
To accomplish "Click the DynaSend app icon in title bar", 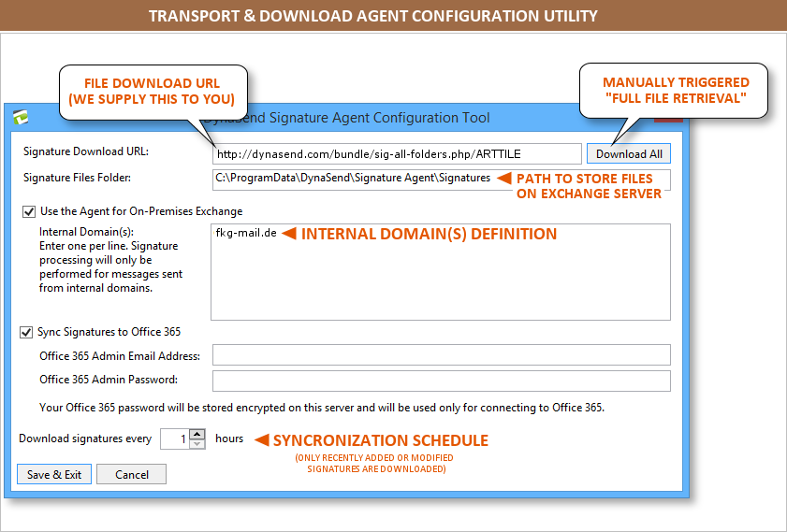I will coord(21,117).
